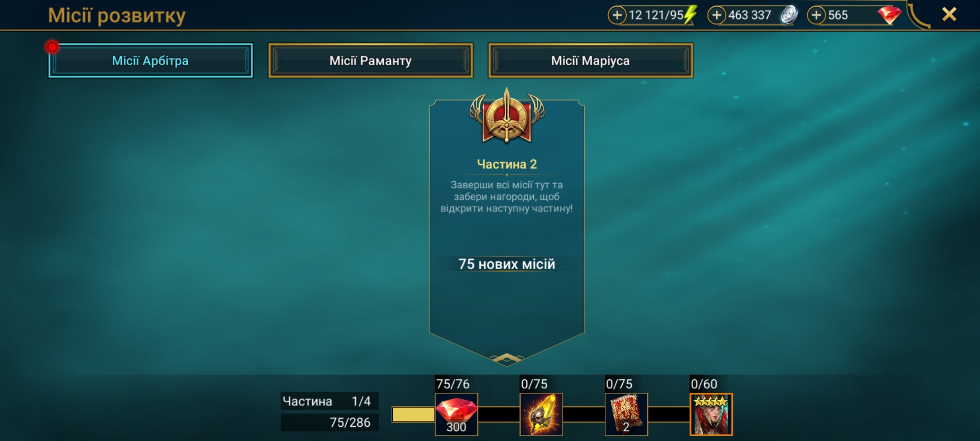
Task: Expand the chevron at the card bottom
Action: pos(507,359)
